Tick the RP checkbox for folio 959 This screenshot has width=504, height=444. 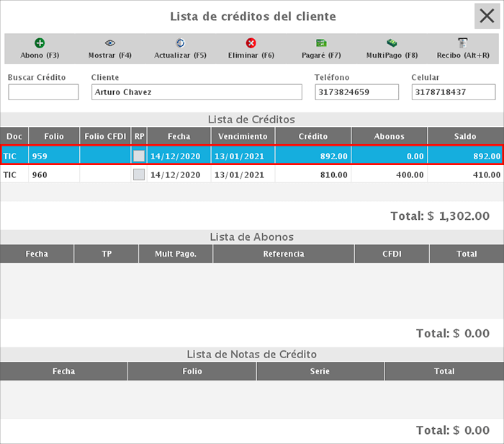coord(139,156)
